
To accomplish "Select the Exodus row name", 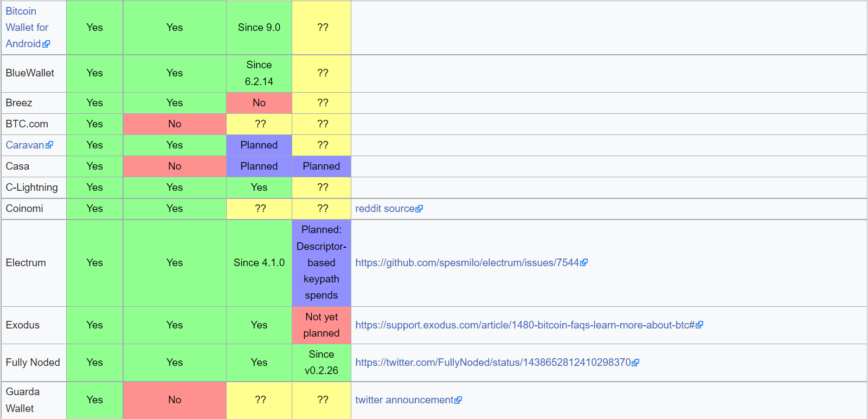I will (x=23, y=325).
